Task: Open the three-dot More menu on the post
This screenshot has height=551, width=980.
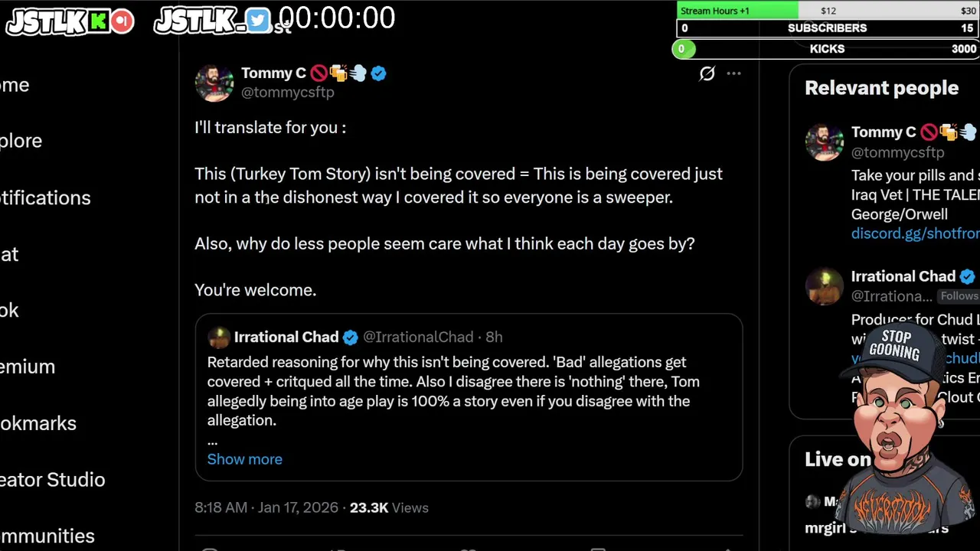Action: click(733, 73)
